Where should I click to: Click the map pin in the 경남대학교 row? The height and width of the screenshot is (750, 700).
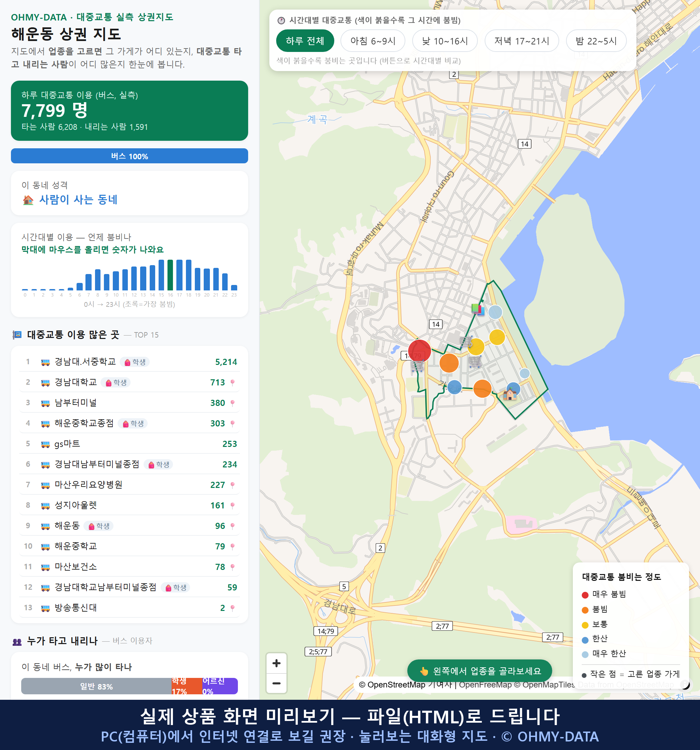coord(232,383)
